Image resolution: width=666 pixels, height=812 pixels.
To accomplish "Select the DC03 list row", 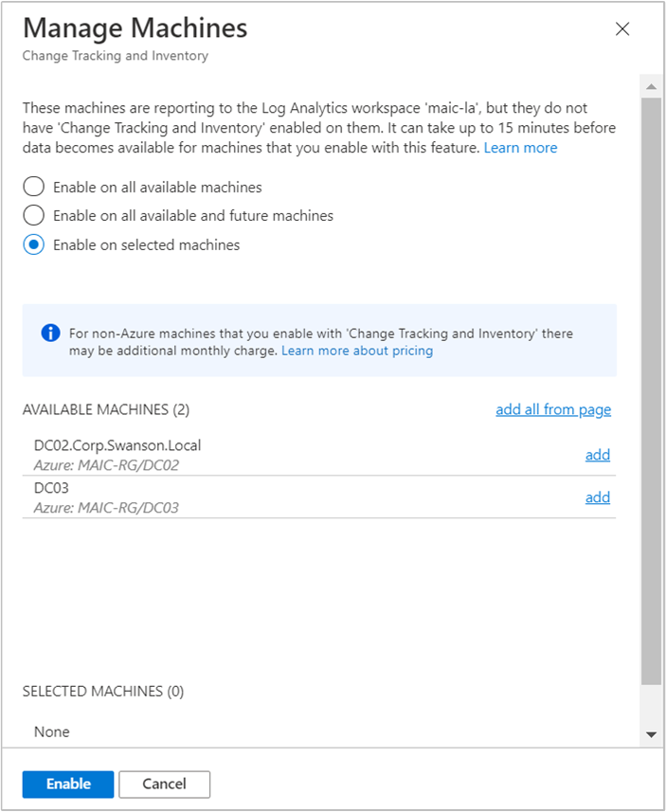I will (319, 497).
